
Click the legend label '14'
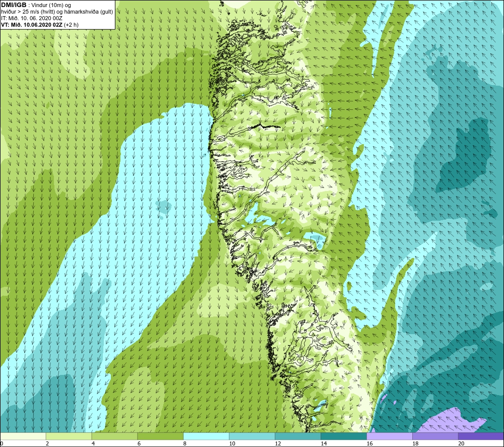[x=324, y=443]
